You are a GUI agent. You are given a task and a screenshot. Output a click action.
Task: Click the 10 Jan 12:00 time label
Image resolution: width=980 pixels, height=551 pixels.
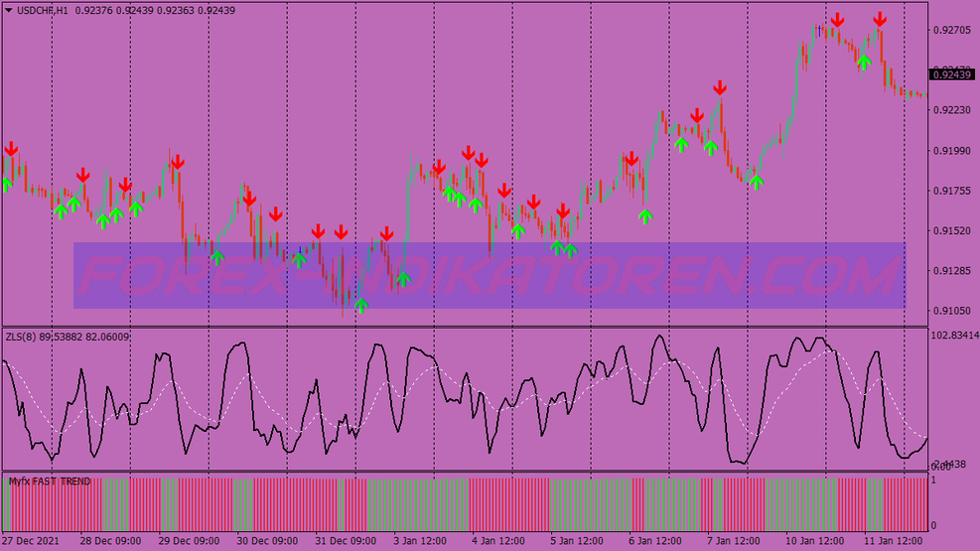(814, 541)
